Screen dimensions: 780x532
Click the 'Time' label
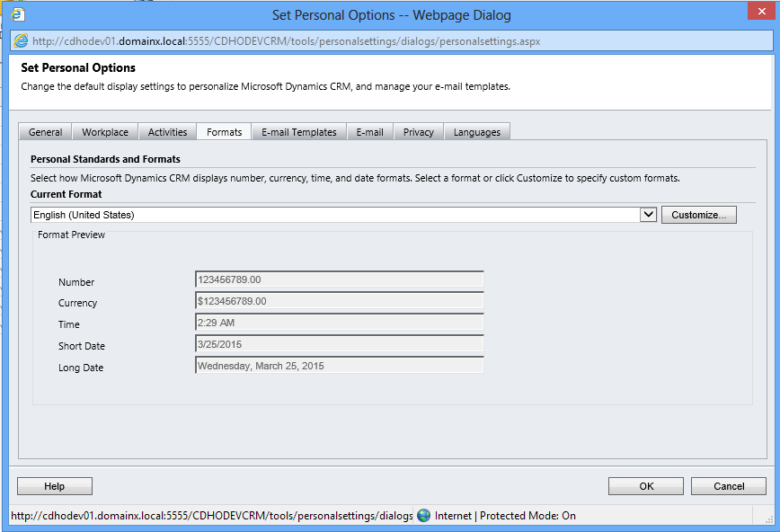68,324
